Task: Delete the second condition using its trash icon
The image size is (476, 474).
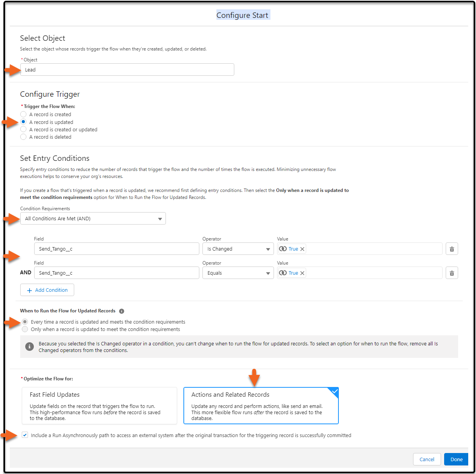Action: 452,273
